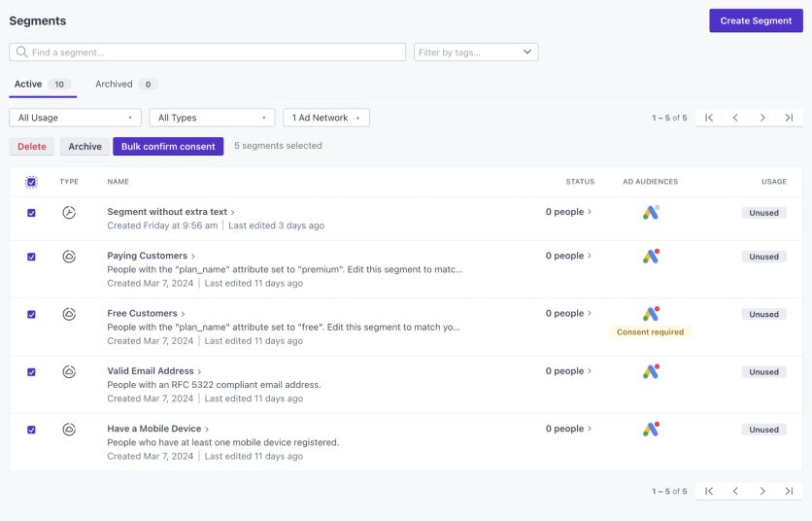Image resolution: width=812 pixels, height=521 pixels.
Task: Open the Segment without extra text segment
Action: pyautogui.click(x=171, y=212)
